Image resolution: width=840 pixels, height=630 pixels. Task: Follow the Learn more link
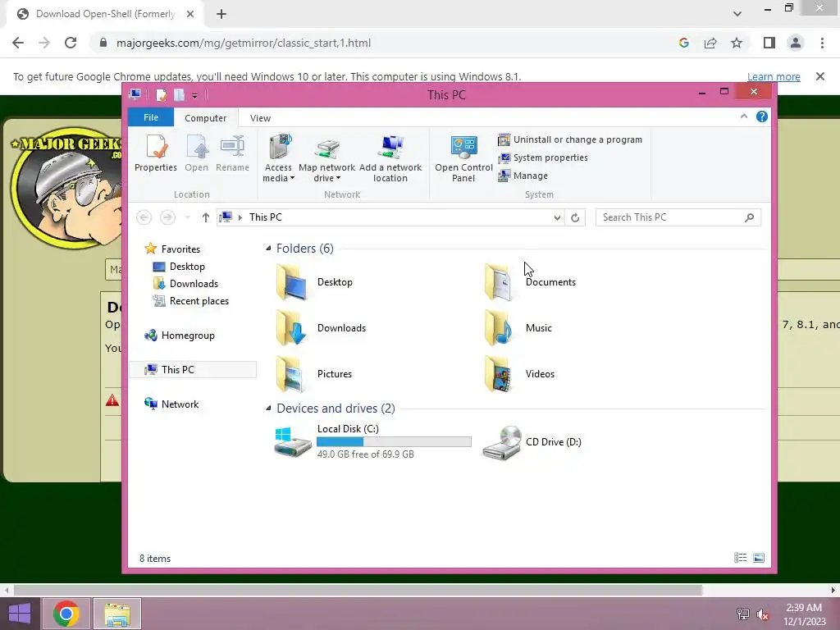pos(774,76)
